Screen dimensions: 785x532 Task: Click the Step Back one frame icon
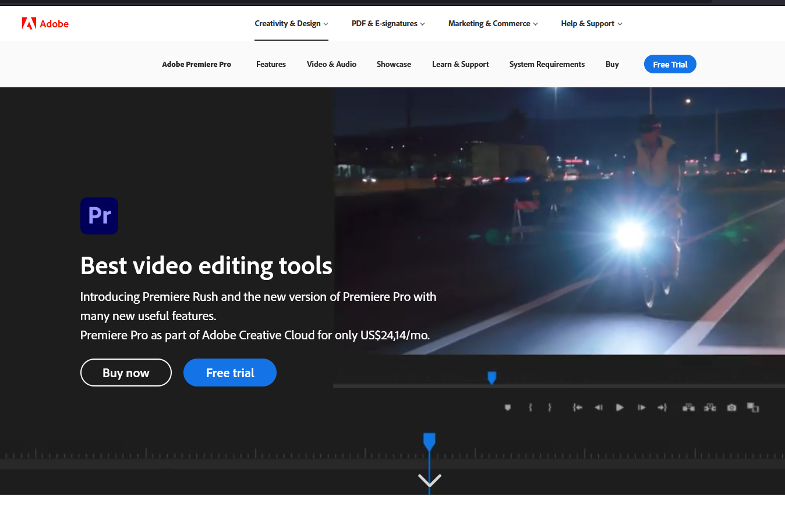[x=598, y=407]
